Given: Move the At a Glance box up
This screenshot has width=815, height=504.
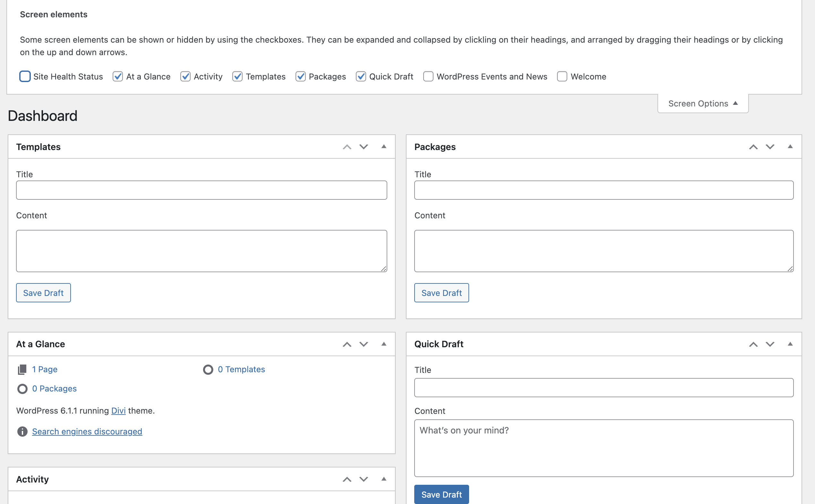Looking at the screenshot, I should click(x=347, y=344).
